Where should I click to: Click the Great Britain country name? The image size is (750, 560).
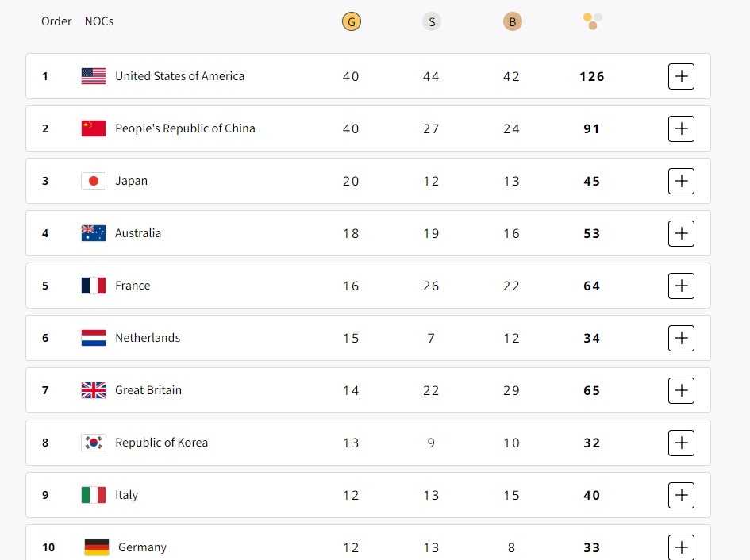149,390
